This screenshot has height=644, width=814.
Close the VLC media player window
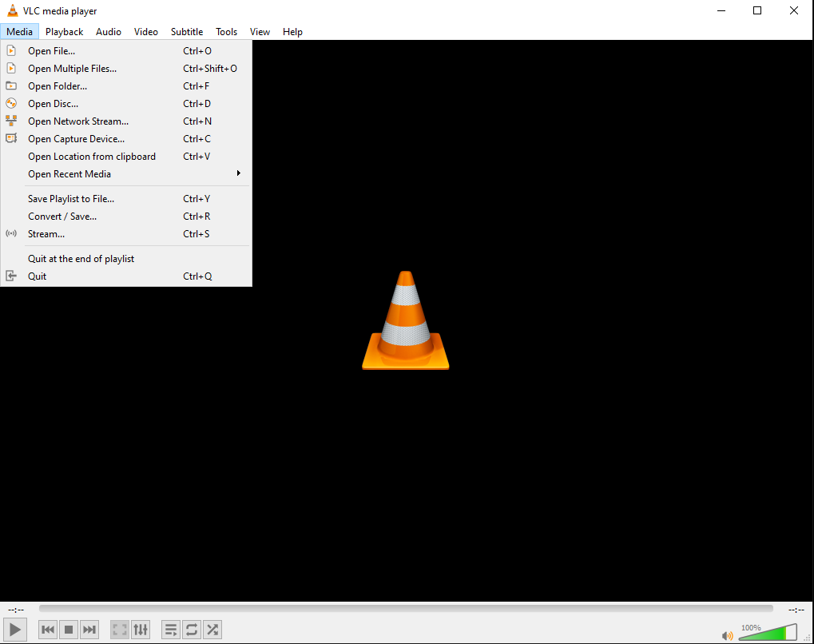(x=794, y=10)
